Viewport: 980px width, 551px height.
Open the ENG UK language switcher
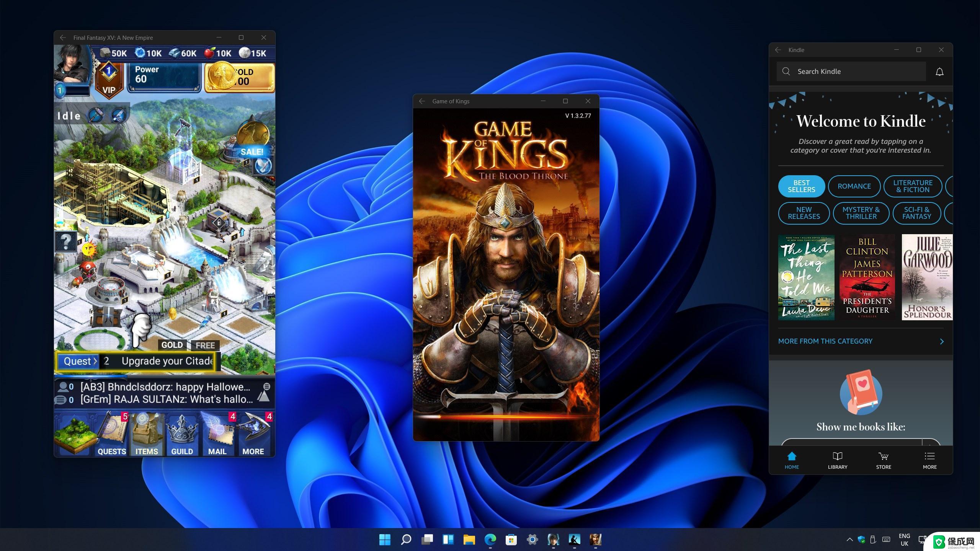(x=904, y=540)
